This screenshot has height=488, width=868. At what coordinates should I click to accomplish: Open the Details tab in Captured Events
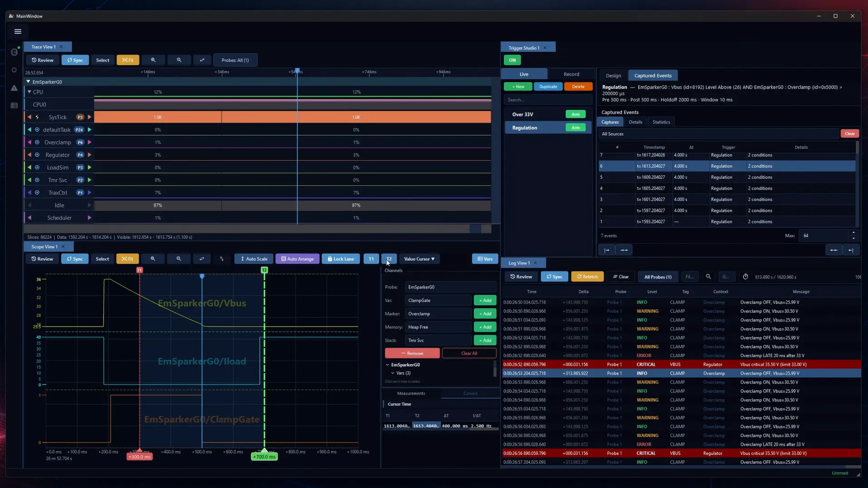635,122
